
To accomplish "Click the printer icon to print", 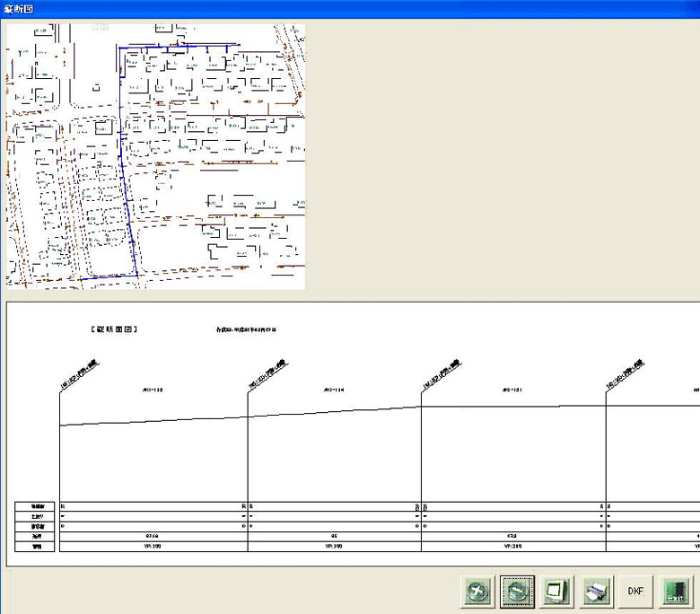I will click(x=597, y=592).
